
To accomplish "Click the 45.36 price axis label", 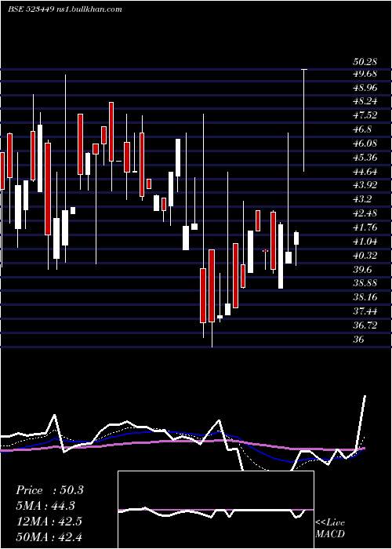I will click(365, 158).
